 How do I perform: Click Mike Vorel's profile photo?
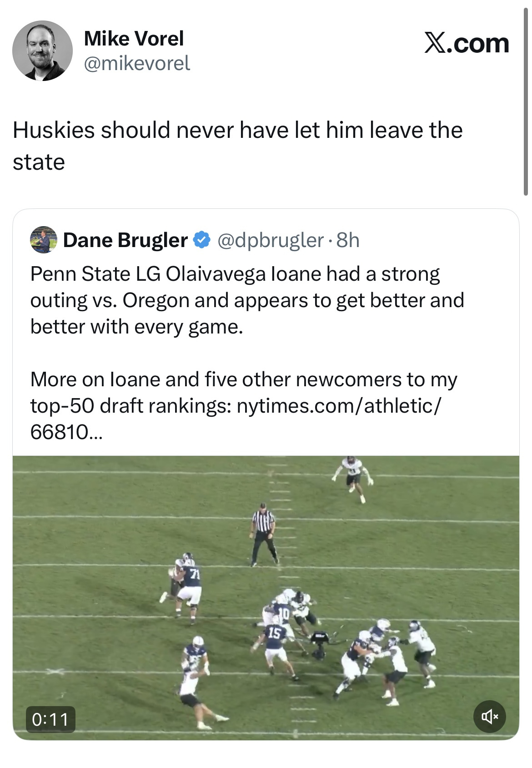click(x=42, y=51)
